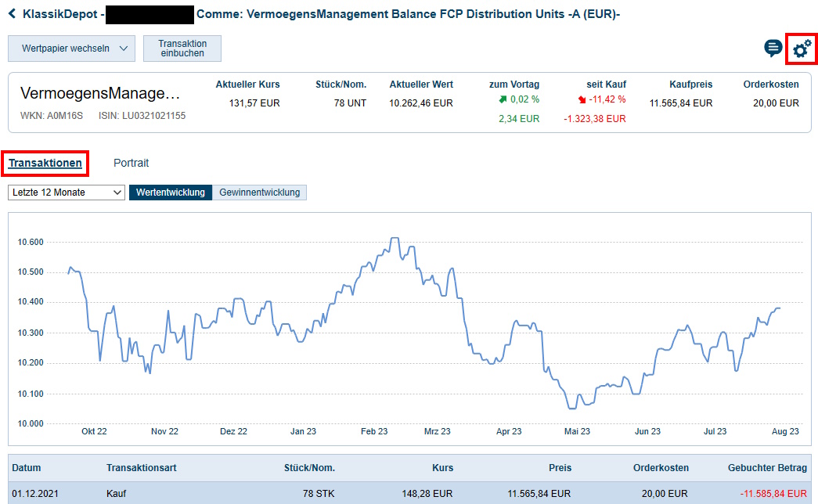Viewport: 818px width, 504px height.
Task: Expand the Wertpapier wechseln dropdown
Action: point(71,49)
